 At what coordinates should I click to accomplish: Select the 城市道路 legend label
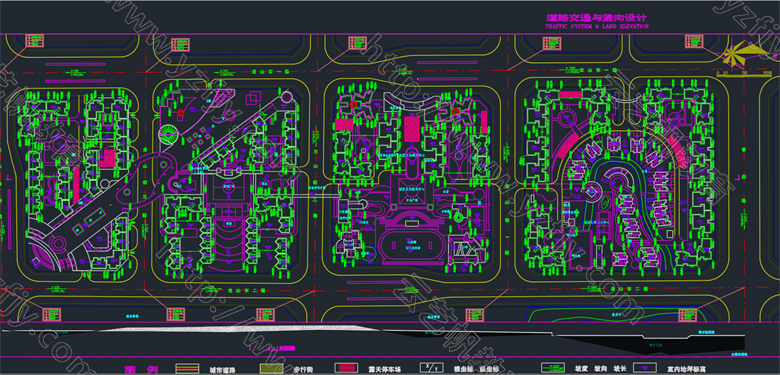pos(222,370)
